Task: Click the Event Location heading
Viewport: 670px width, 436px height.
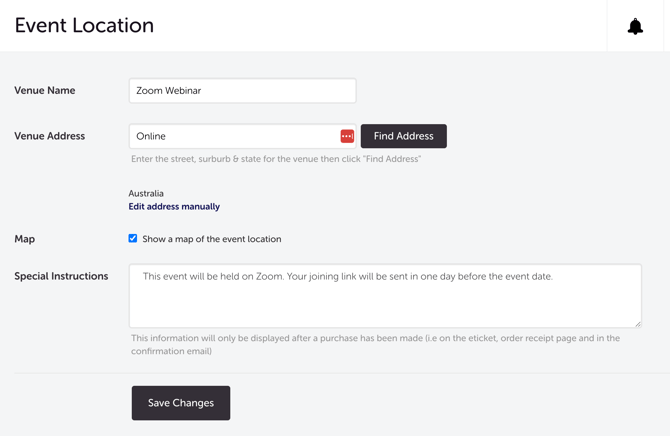Action: (x=84, y=25)
